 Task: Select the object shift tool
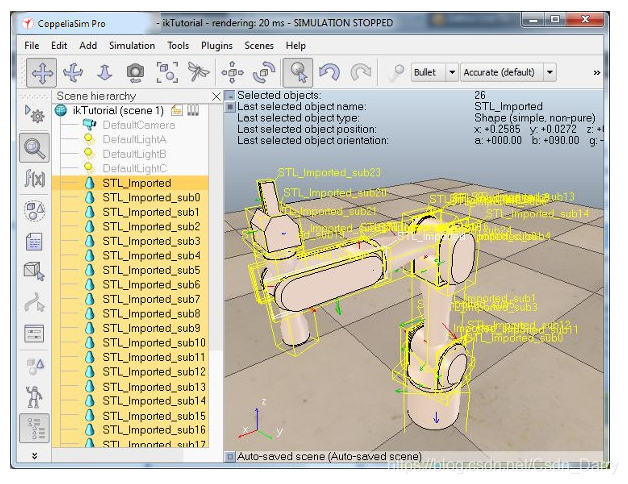[x=232, y=73]
